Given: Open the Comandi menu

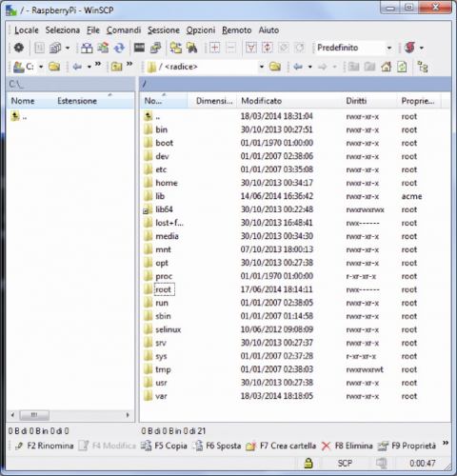Looking at the screenshot, I should [x=124, y=30].
